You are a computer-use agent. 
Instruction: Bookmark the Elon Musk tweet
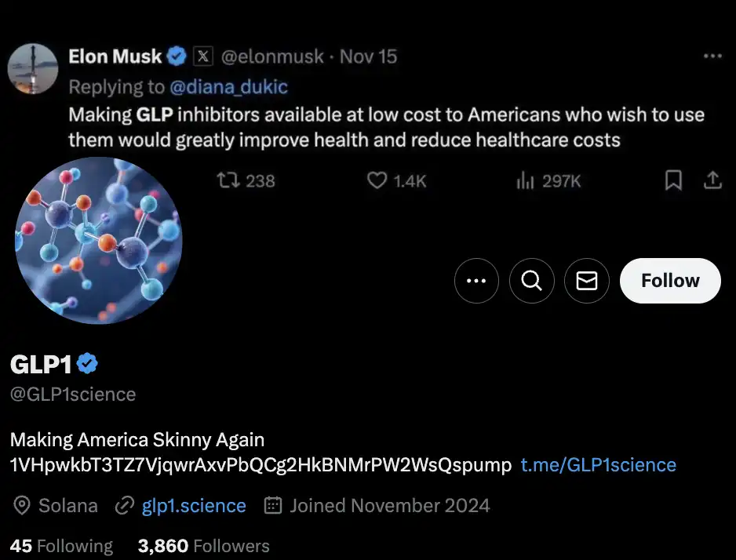[673, 181]
